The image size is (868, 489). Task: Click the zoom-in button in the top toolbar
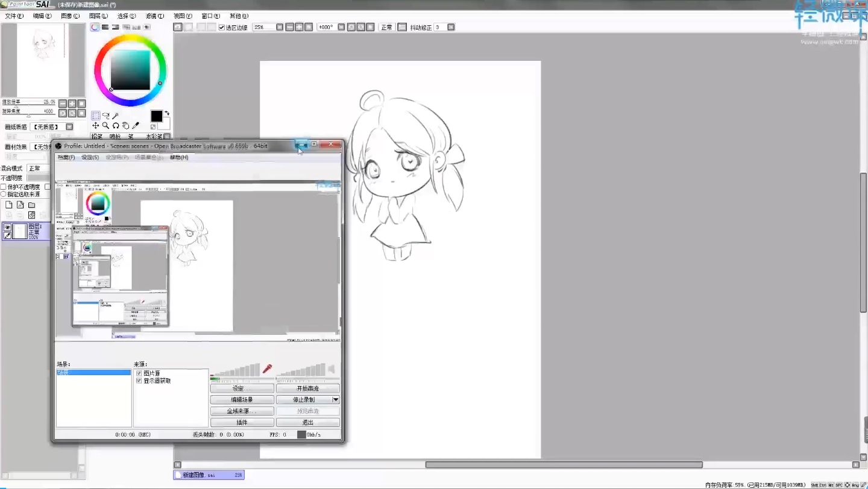pyautogui.click(x=299, y=27)
